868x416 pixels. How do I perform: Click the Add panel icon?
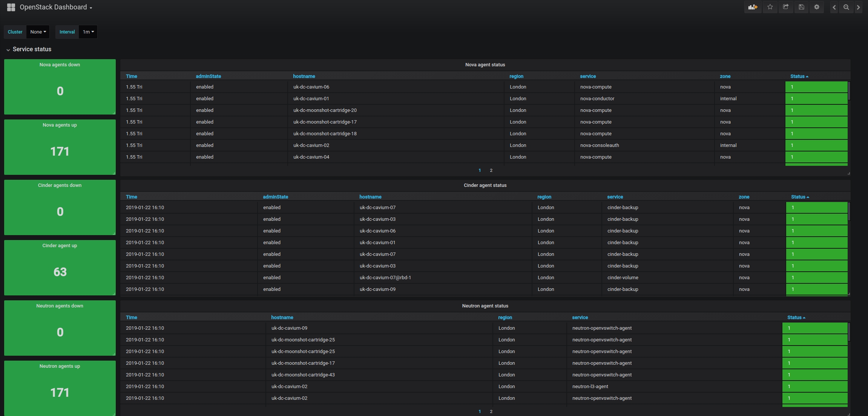(x=753, y=7)
